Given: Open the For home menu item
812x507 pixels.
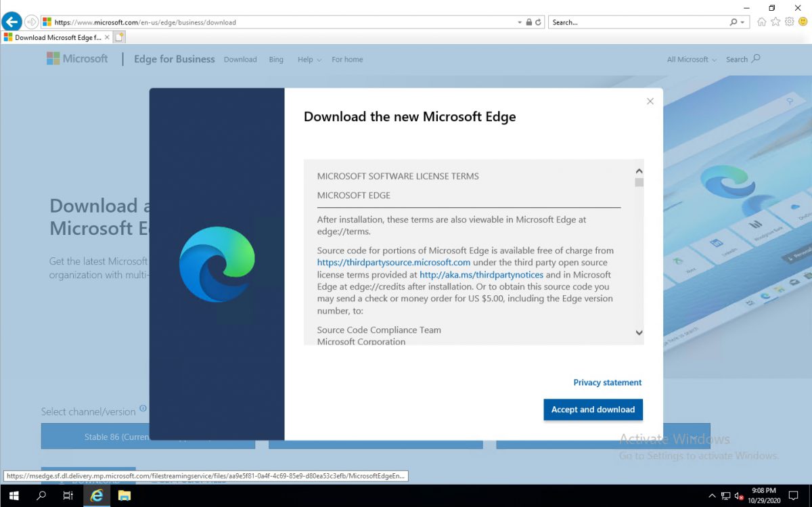Looking at the screenshot, I should tap(347, 60).
